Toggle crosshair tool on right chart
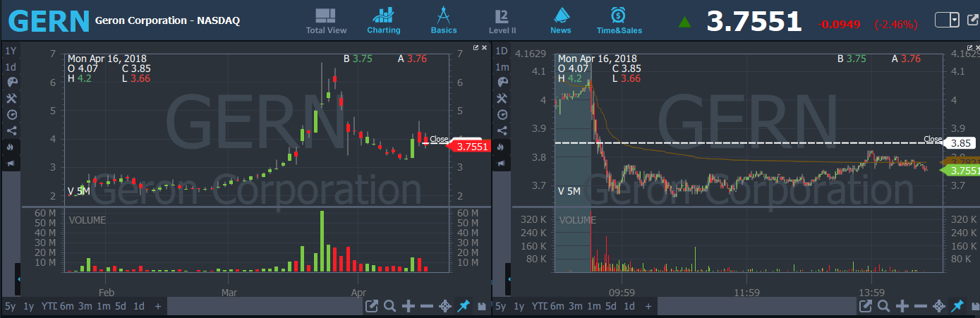The image size is (980, 318). (x=939, y=306)
